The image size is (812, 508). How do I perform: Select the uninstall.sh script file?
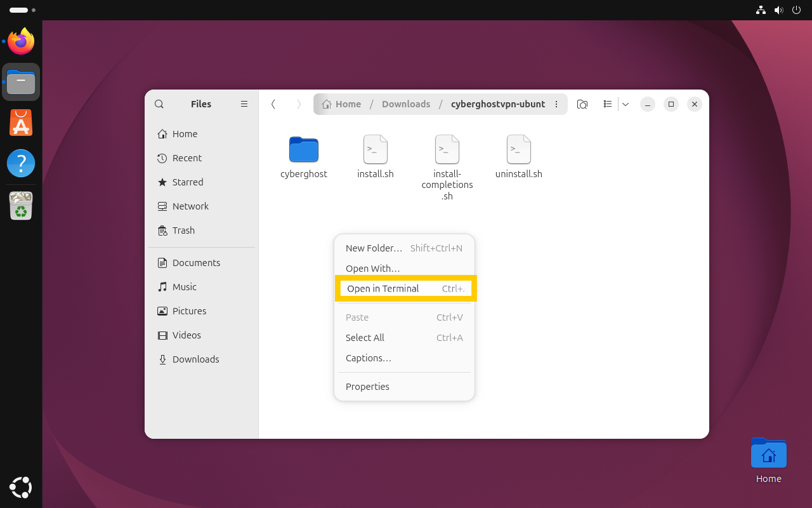519,157
